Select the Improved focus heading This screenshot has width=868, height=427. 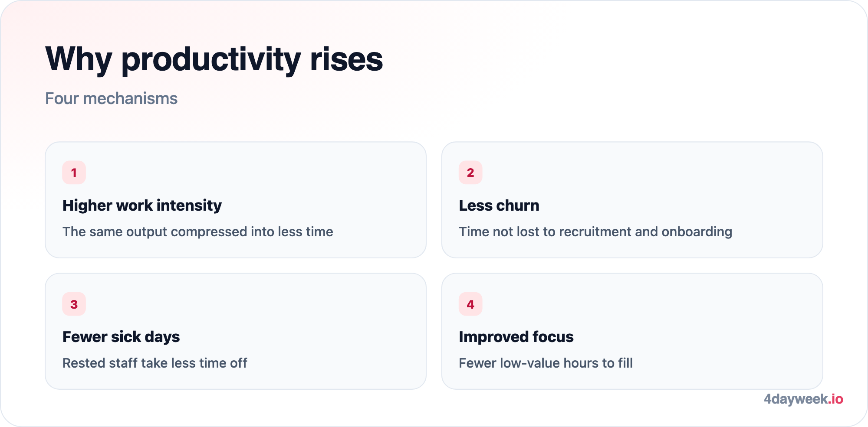coord(516,337)
